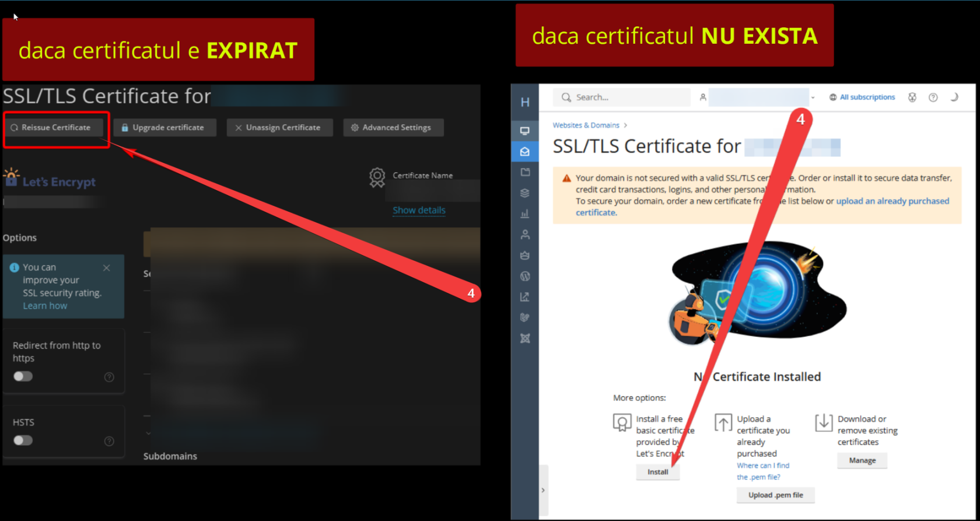Open the crown-shaped sidebar icon
This screenshot has height=521, width=980.
point(525,255)
